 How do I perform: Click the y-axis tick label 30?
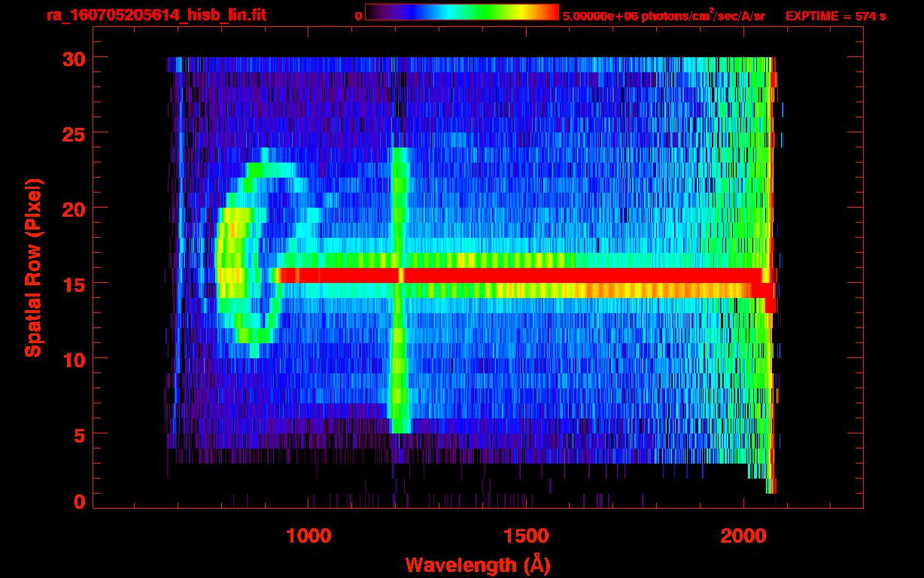click(75, 58)
